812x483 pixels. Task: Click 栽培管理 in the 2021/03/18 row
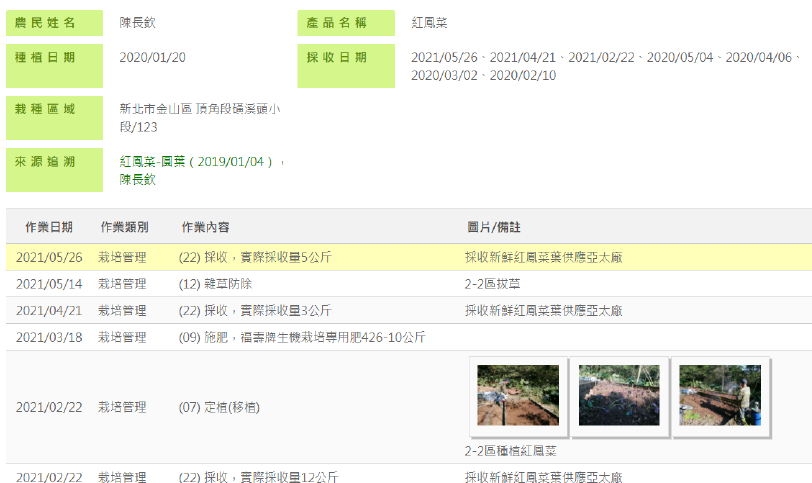pyautogui.click(x=122, y=338)
